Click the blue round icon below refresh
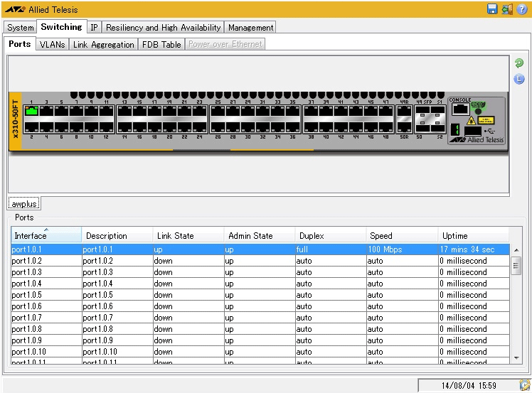The width and height of the screenshot is (532, 393). click(519, 79)
